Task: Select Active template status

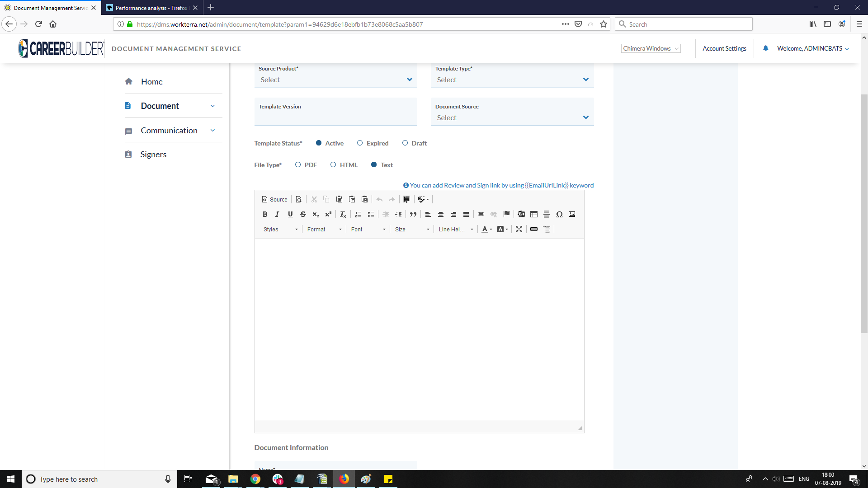Action: click(319, 143)
